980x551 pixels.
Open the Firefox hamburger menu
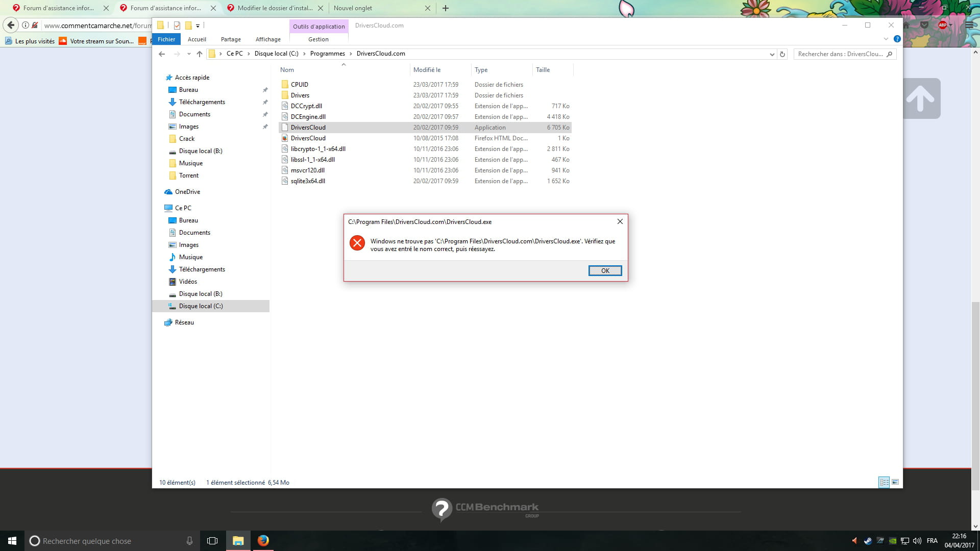969,25
